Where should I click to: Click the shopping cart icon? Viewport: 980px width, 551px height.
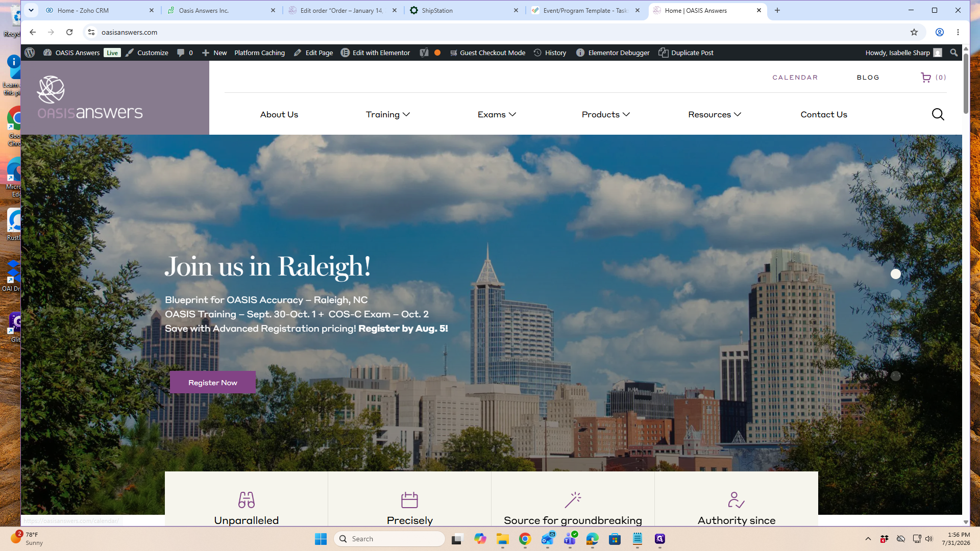[x=925, y=78]
